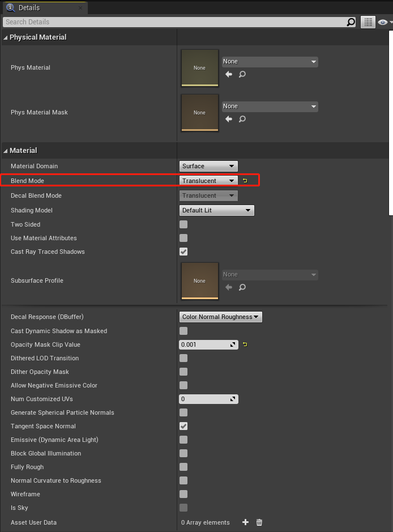Browse to Phys Material asset with magnifier icon

[x=242, y=74]
